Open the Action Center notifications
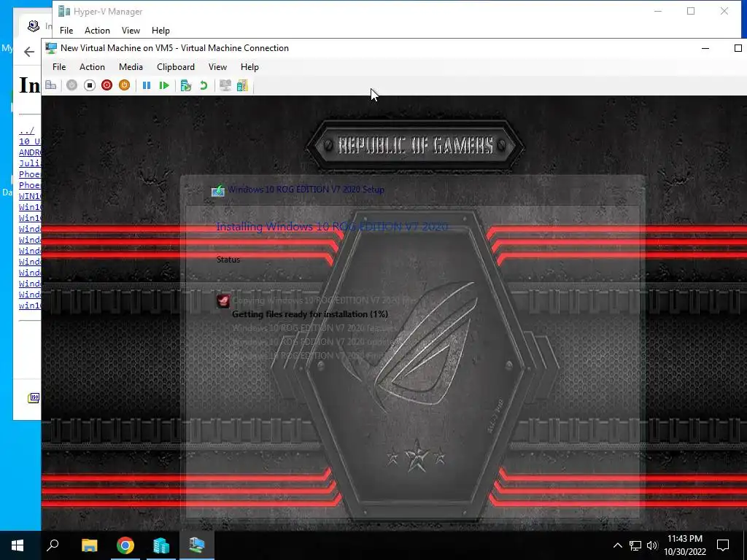The height and width of the screenshot is (560, 747). pos(723,545)
